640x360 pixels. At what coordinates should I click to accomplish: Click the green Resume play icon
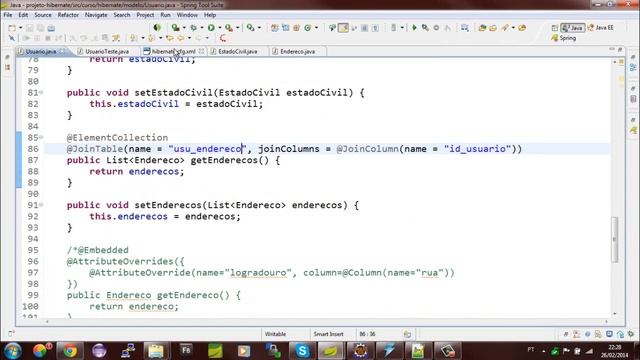(414, 28)
